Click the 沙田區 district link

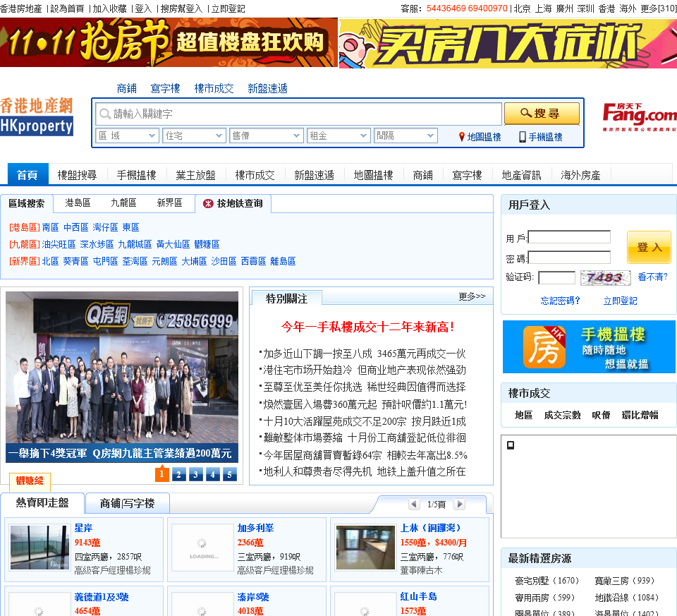pos(224,261)
